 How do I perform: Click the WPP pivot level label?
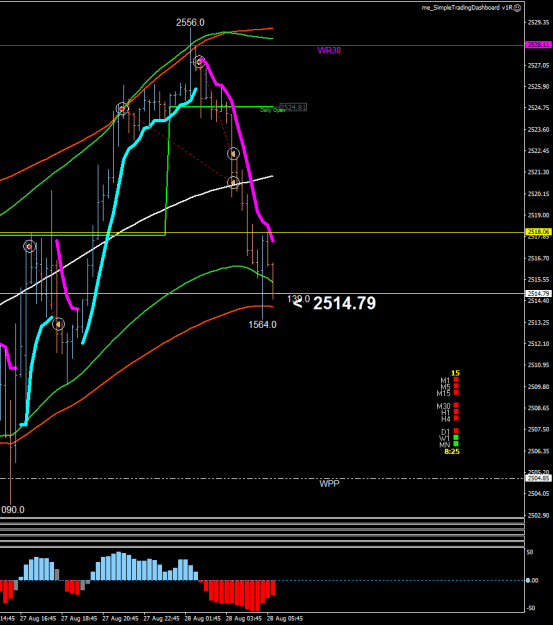[x=329, y=484]
